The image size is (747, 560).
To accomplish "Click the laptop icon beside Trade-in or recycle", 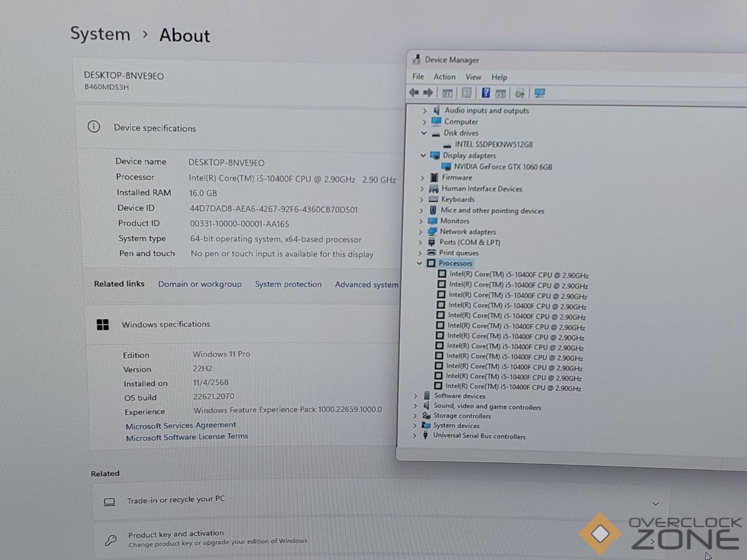I will tap(109, 502).
